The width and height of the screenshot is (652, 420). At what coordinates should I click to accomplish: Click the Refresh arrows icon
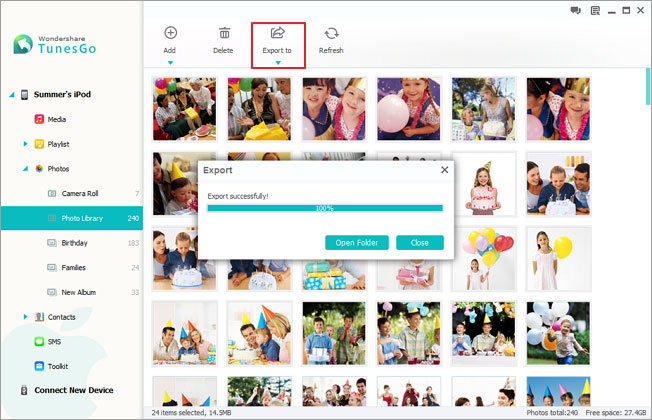[x=331, y=33]
